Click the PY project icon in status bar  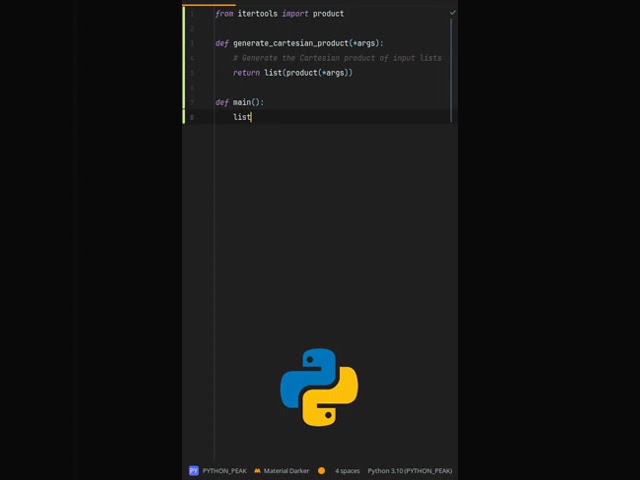point(193,471)
